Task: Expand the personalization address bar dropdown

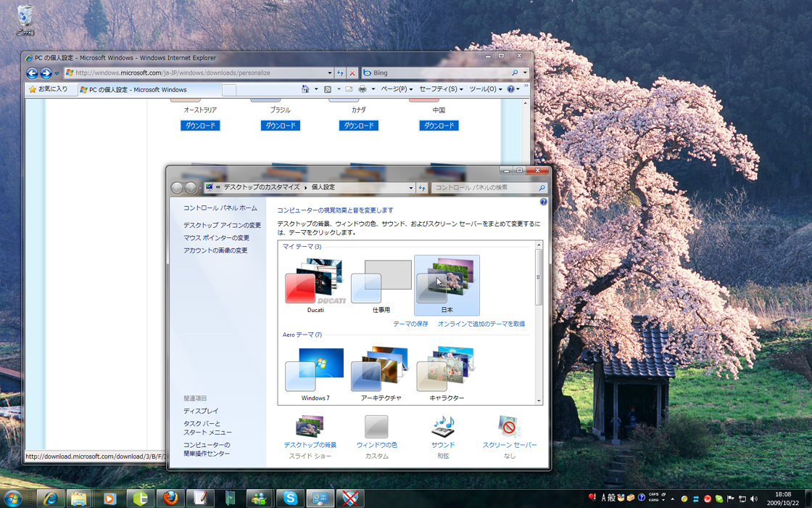Action: pos(410,188)
